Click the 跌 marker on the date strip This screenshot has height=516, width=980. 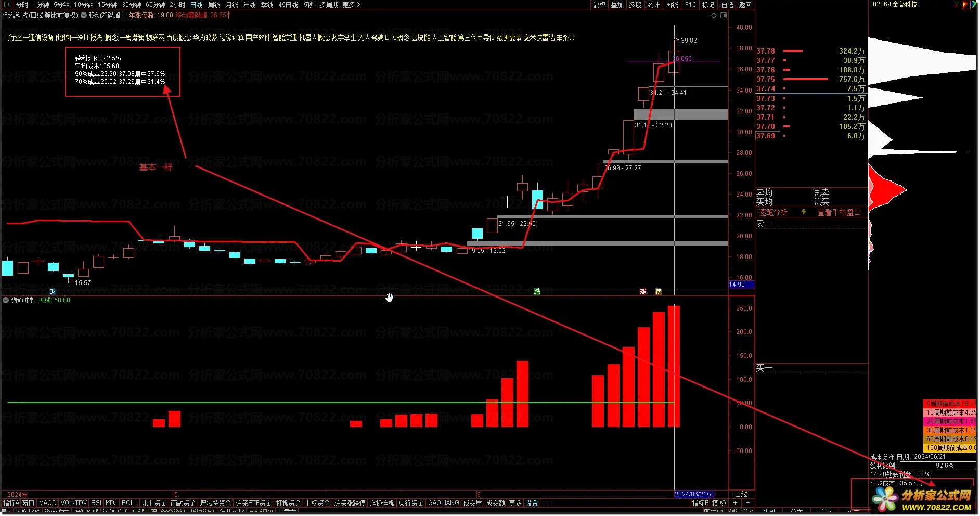point(537,292)
